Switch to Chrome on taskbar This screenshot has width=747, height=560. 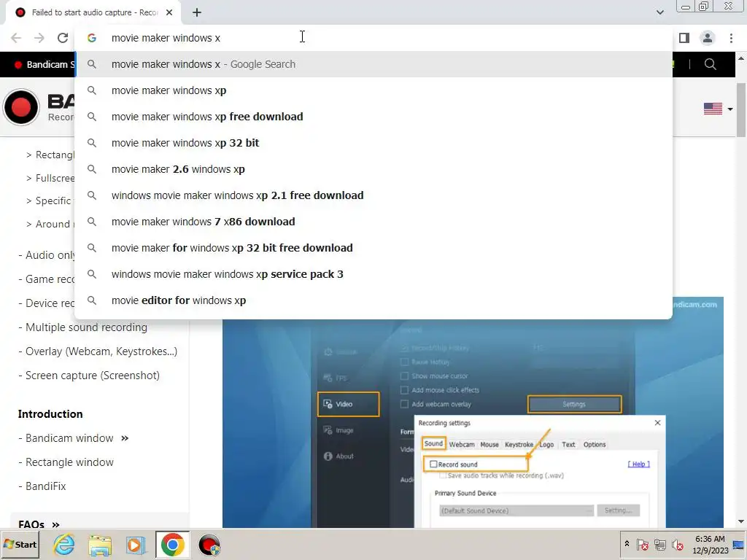tap(172, 545)
